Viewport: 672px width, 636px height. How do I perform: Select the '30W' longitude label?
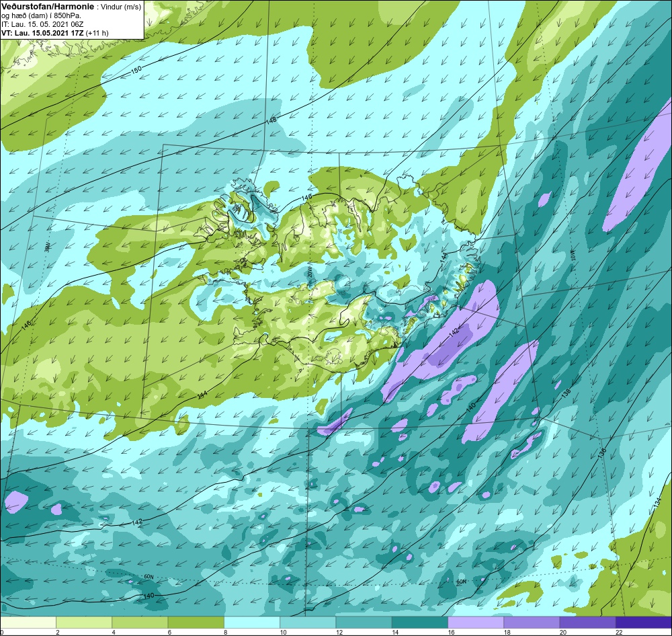coord(47,247)
